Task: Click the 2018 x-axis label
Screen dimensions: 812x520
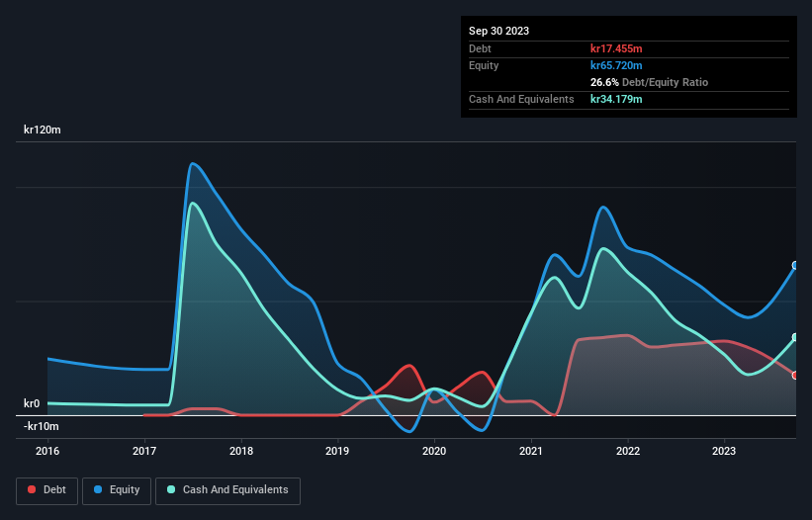Action: tap(240, 451)
